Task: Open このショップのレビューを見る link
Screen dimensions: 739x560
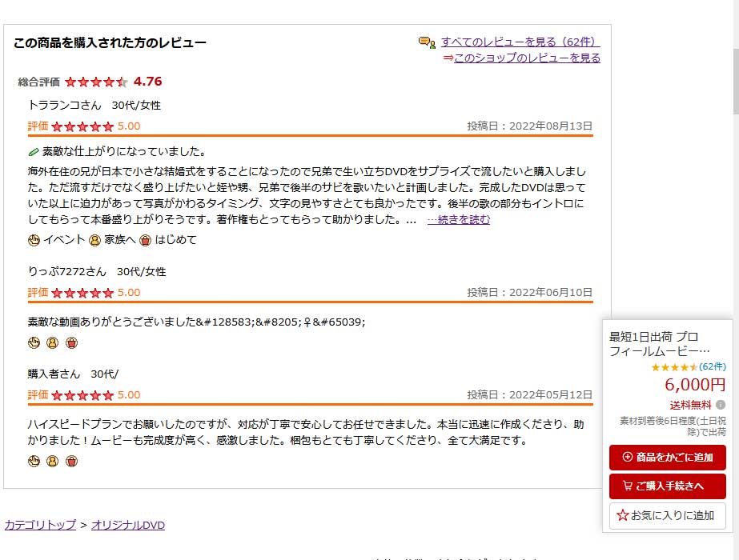Action: tap(526, 58)
